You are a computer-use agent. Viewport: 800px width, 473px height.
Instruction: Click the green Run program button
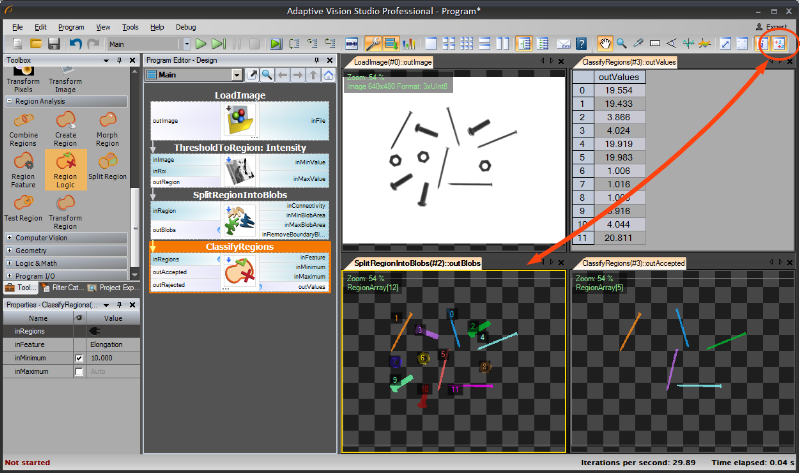[x=201, y=44]
